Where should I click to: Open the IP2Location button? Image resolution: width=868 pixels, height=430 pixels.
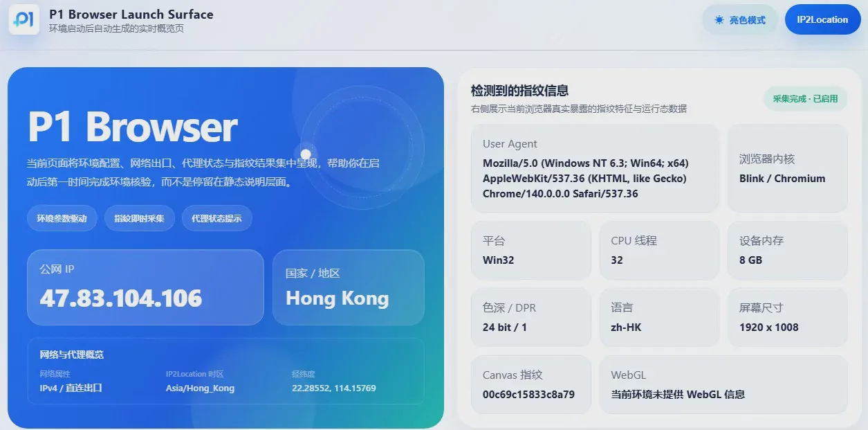(x=822, y=20)
